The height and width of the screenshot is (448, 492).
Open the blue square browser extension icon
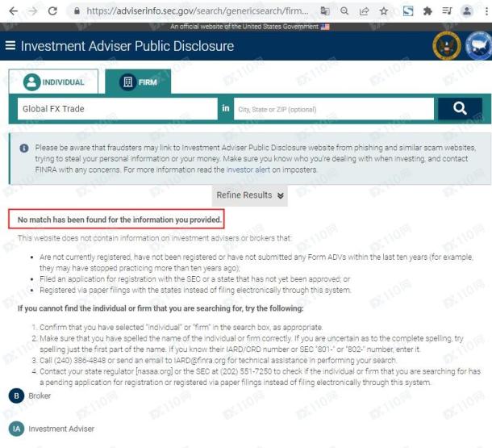(x=408, y=11)
